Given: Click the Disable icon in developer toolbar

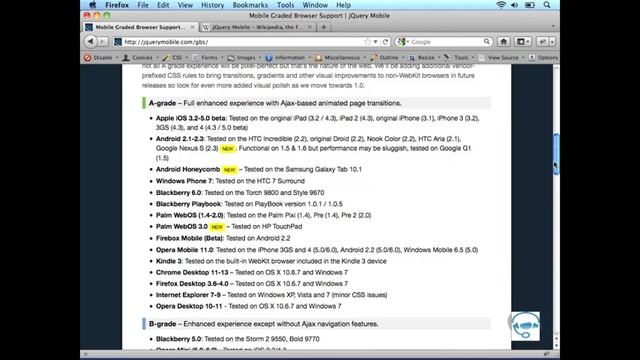Looking at the screenshot, I should coord(88,58).
